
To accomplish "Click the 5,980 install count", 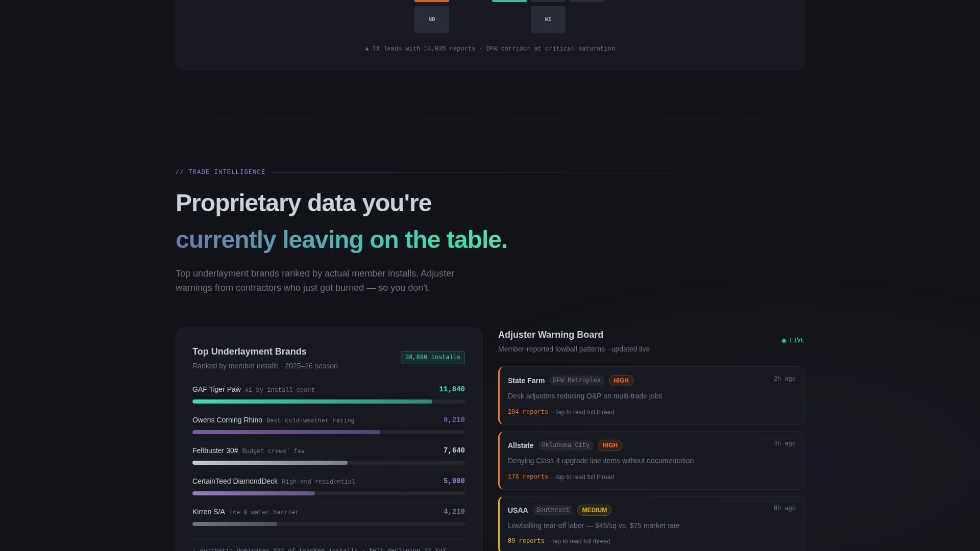I will coord(454,481).
